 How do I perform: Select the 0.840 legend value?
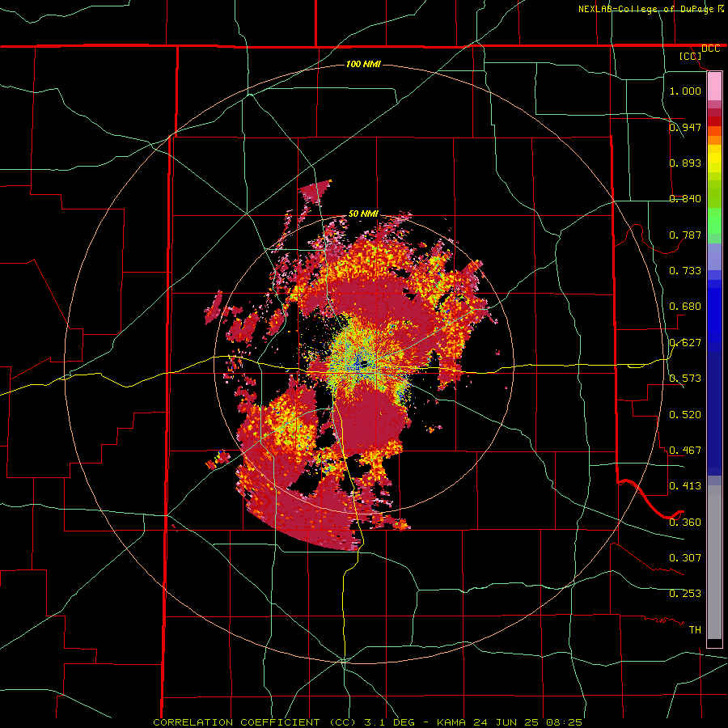tap(685, 198)
